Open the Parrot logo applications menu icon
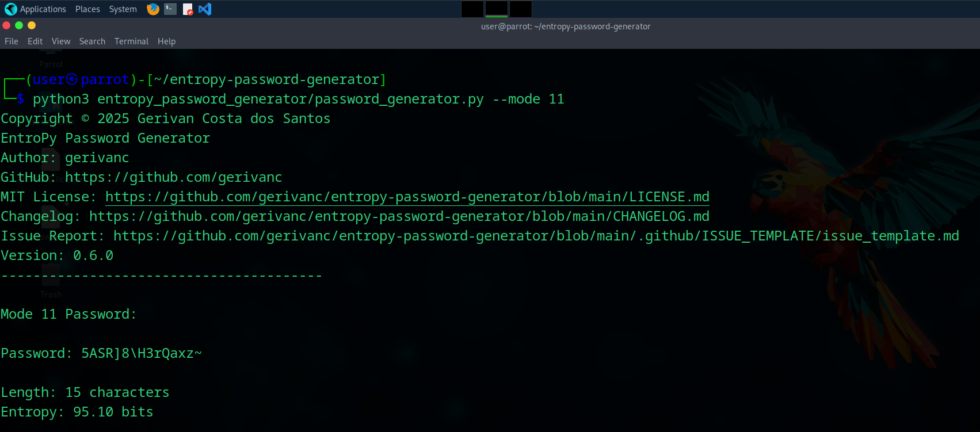 pos(10,9)
